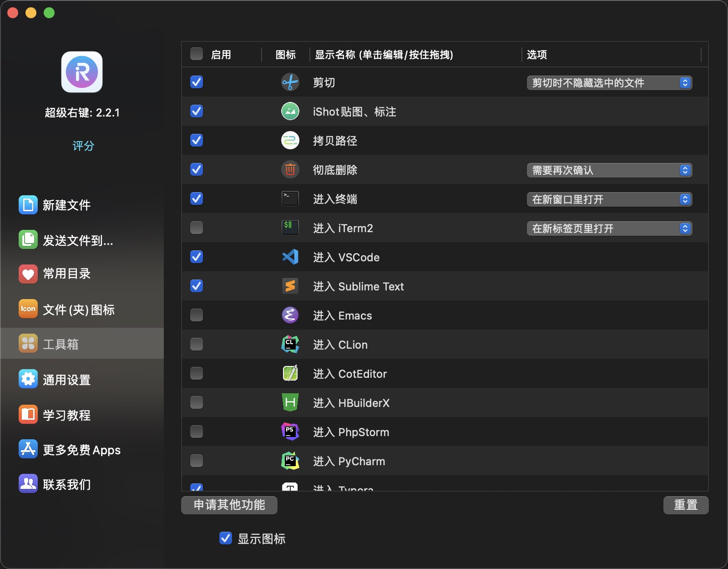Click the 超级右键 app logo icon
Screen dimensions: 728x569
click(82, 72)
